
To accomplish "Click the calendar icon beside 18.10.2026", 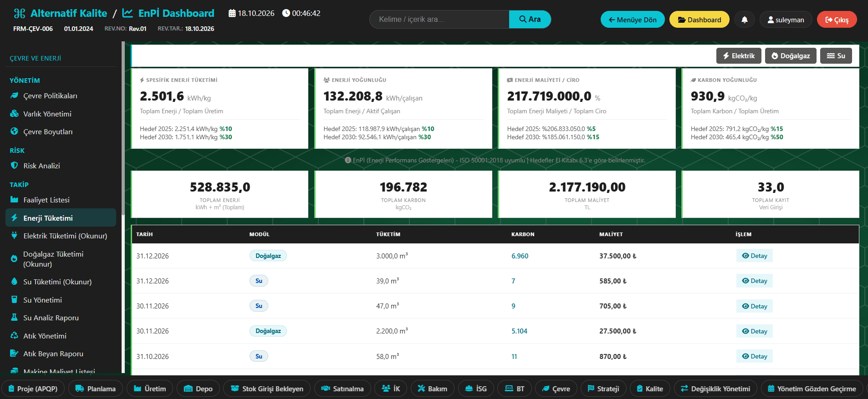I will click(232, 13).
